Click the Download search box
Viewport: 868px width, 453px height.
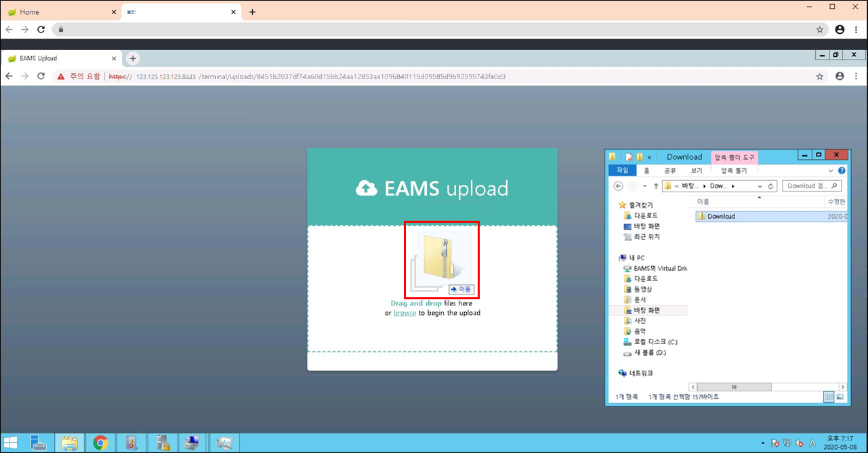pos(812,186)
